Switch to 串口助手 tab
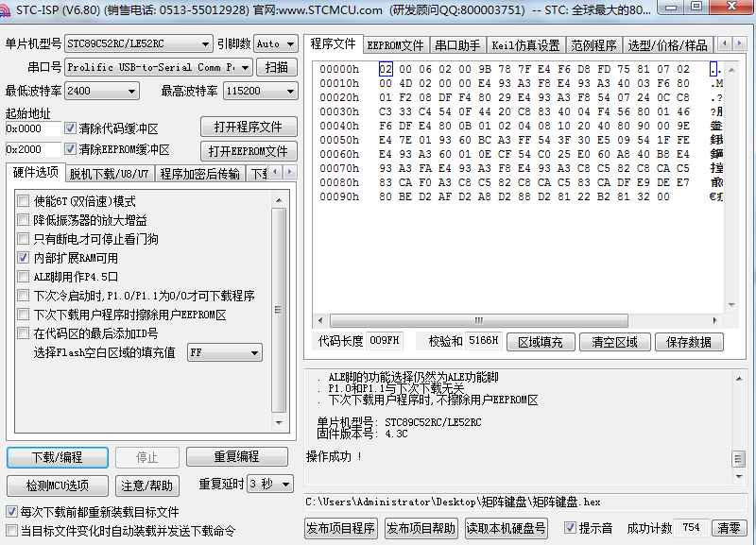Screen dimensions: 756x545 pyautogui.click(x=457, y=45)
